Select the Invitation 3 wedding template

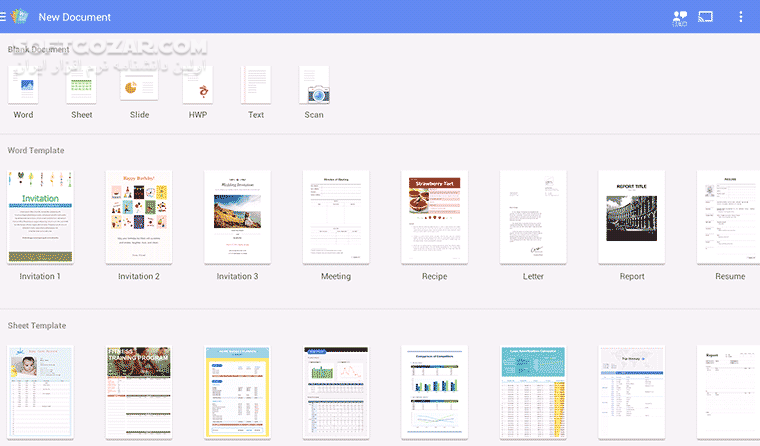[238, 217]
